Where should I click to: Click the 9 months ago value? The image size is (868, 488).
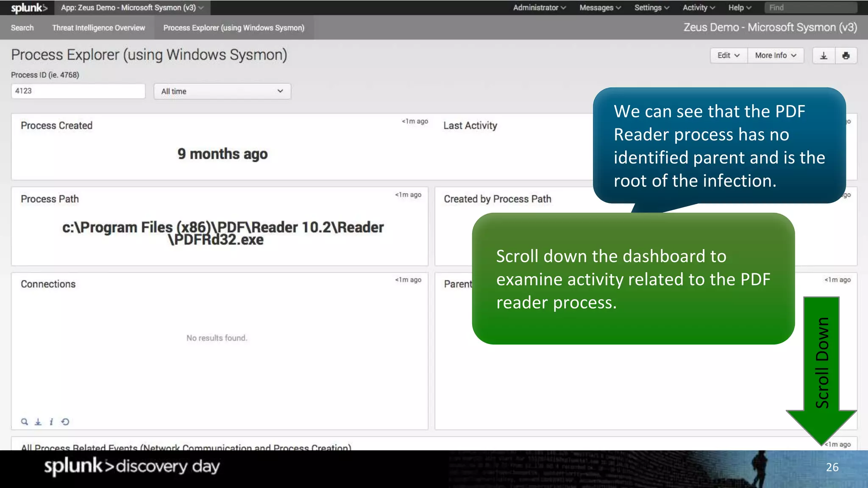(x=223, y=154)
